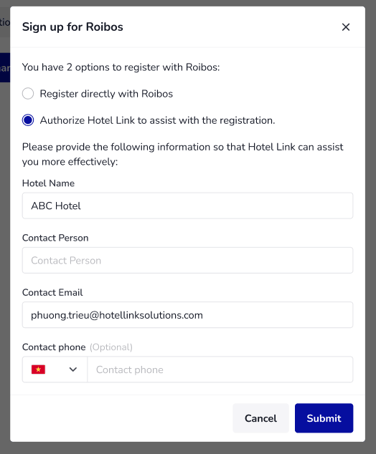The height and width of the screenshot is (454, 376).
Task: Click into the empty Contact Person field
Action: click(187, 260)
